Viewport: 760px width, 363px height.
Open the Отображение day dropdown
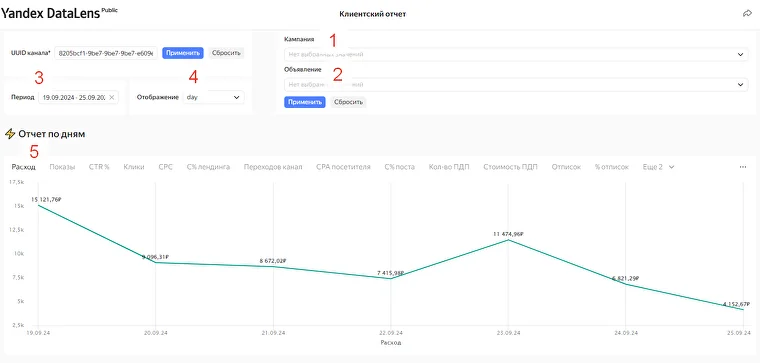point(214,97)
